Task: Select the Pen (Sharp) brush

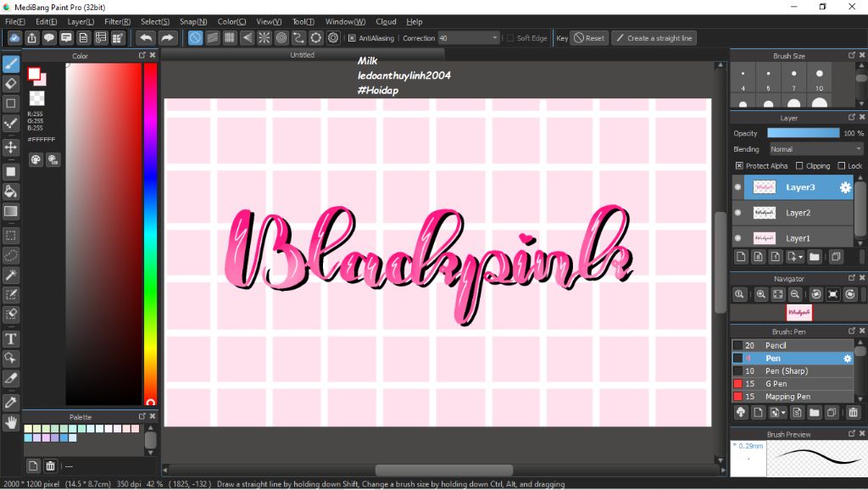Action: tap(793, 371)
